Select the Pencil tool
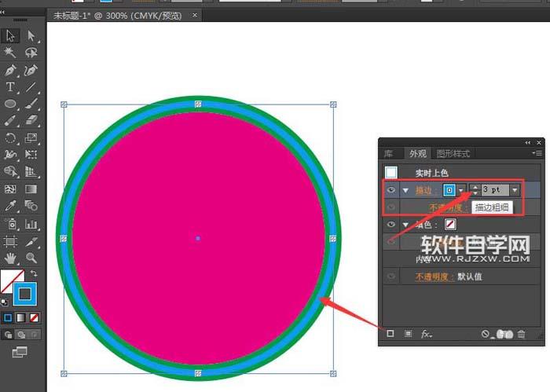This screenshot has height=392, width=550. pyautogui.click(x=10, y=120)
